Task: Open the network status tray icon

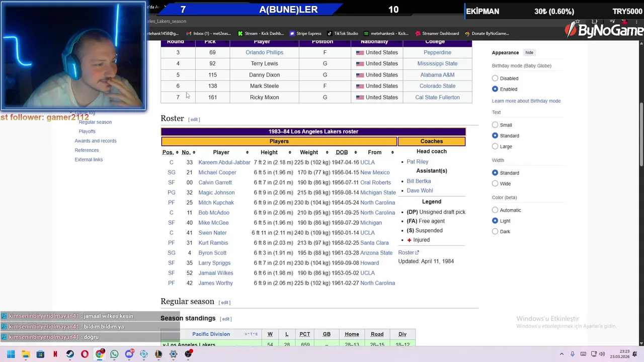Action: pyautogui.click(x=594, y=354)
